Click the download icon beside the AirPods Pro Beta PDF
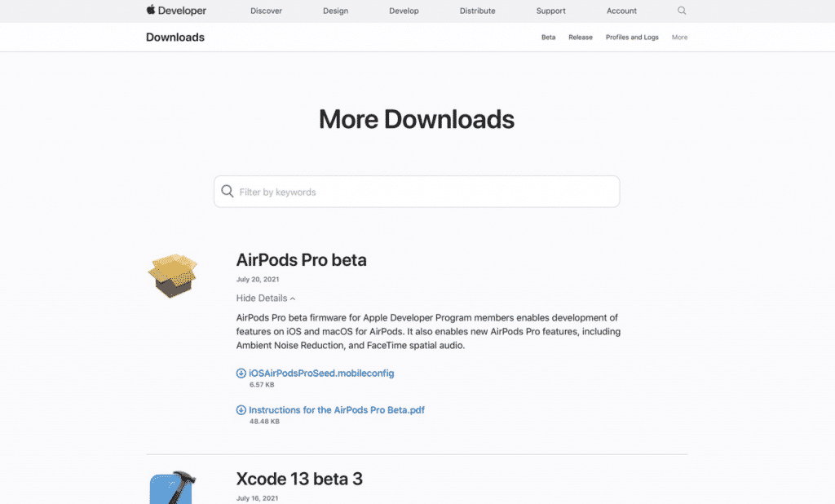This screenshot has width=835, height=504. pos(241,410)
